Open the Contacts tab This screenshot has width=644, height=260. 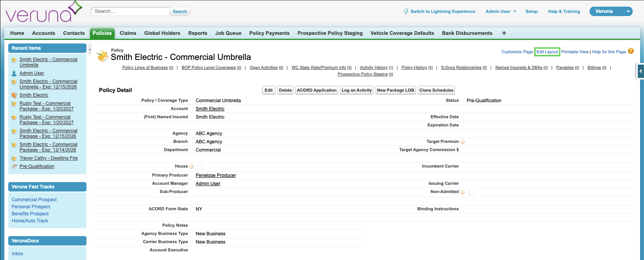[74, 33]
